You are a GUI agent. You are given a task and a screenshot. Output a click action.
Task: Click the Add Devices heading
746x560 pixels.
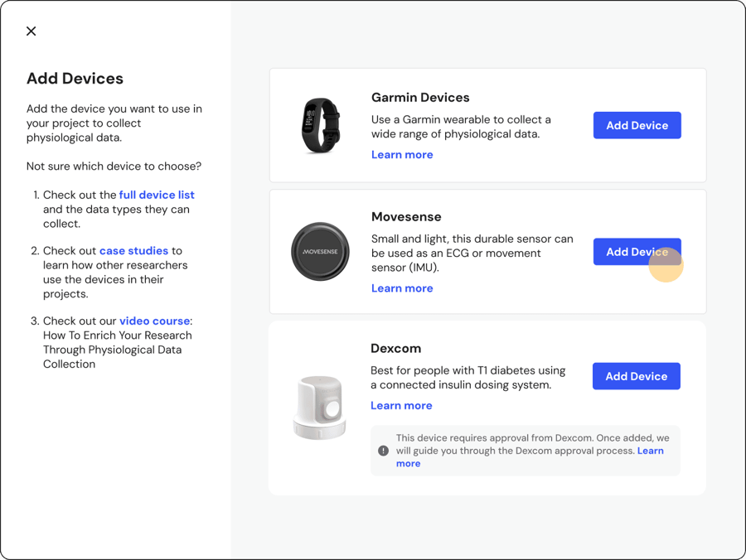[75, 78]
